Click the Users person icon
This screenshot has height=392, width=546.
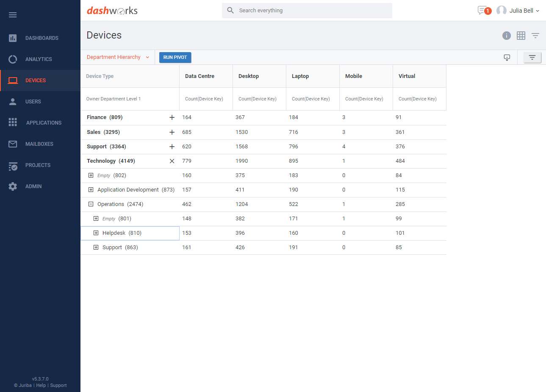(x=13, y=102)
